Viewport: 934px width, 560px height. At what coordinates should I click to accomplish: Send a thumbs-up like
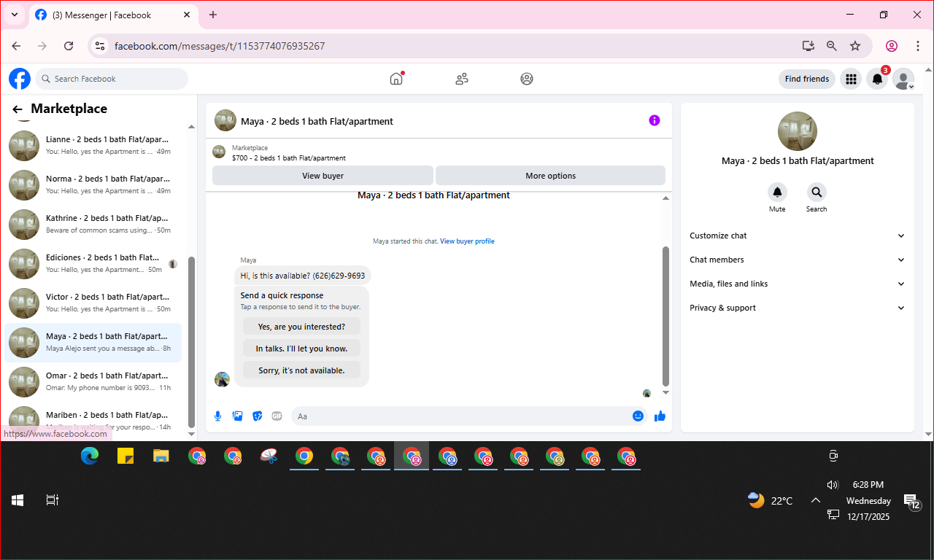tap(660, 416)
